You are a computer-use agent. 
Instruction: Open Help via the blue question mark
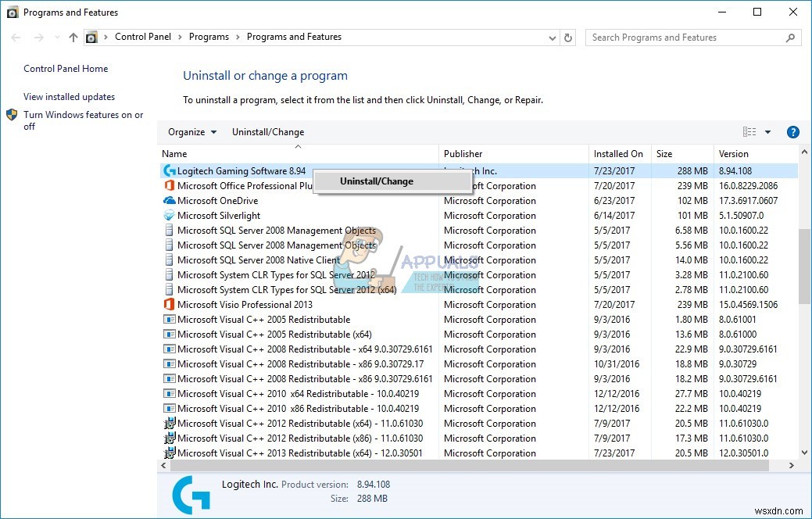793,131
